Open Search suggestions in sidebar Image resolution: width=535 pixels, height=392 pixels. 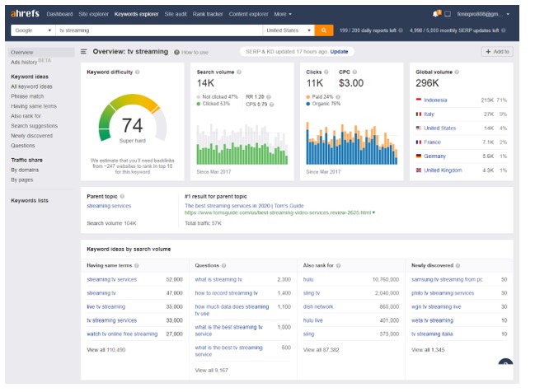(x=34, y=126)
